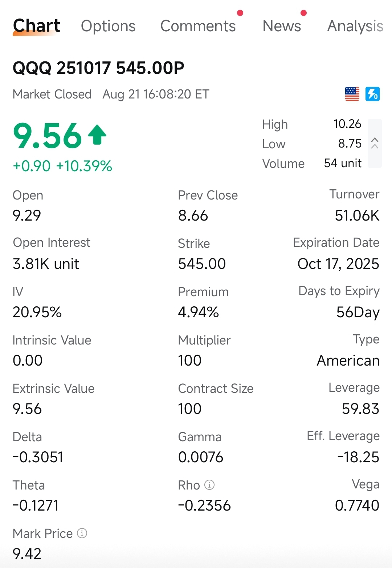Tap the Open Interest 3.81K unit value
Viewport: 392px width, 568px height.
[x=46, y=264]
